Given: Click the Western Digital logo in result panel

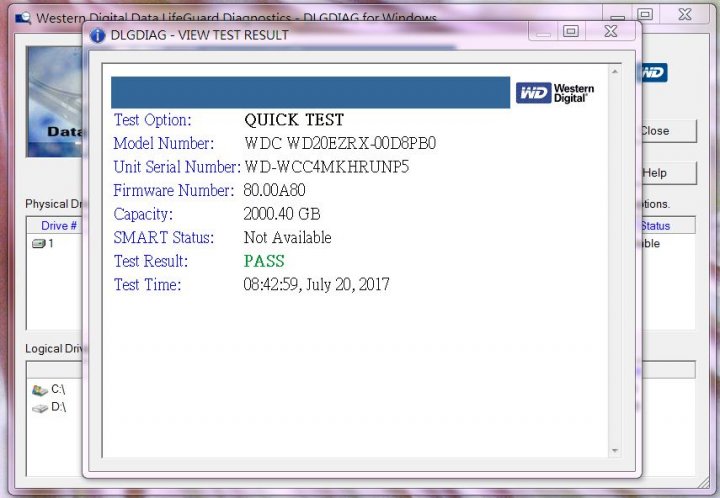Looking at the screenshot, I should coord(555,93).
